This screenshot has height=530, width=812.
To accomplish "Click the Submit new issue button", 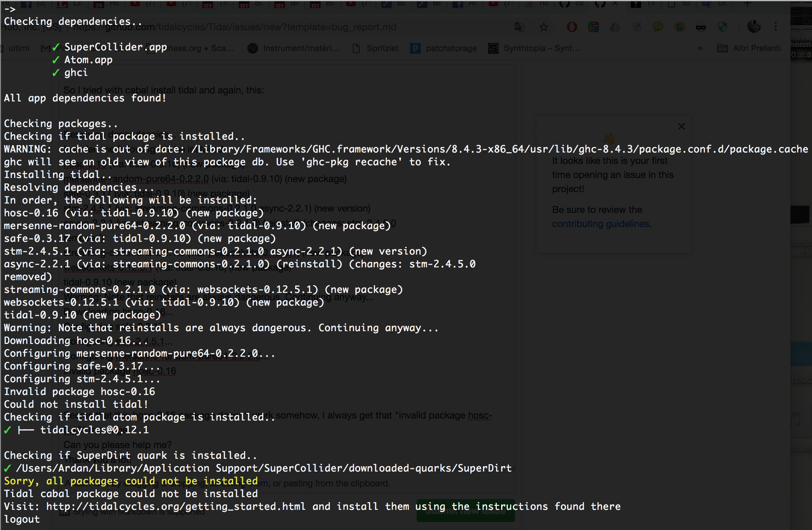I will [x=465, y=511].
